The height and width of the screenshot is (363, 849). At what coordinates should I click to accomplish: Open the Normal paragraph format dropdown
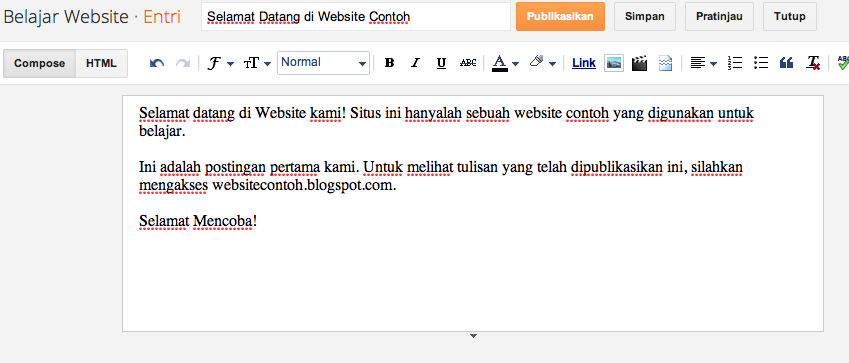click(323, 63)
